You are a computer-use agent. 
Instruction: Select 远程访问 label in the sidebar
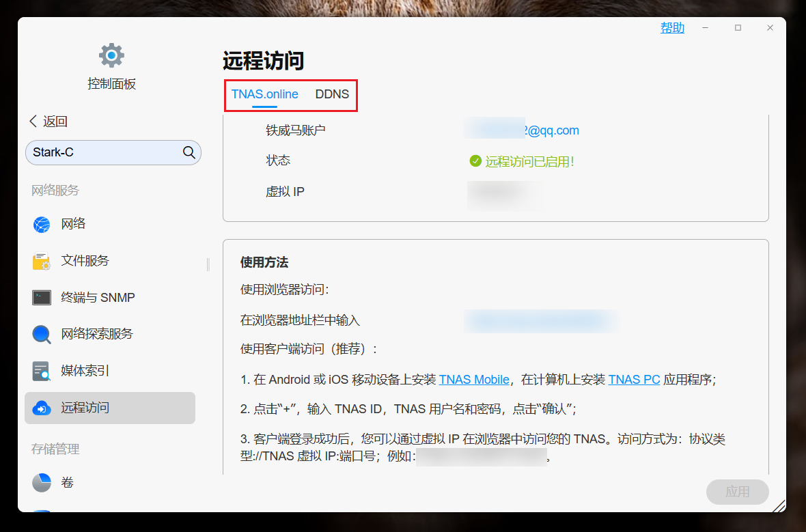click(x=85, y=408)
